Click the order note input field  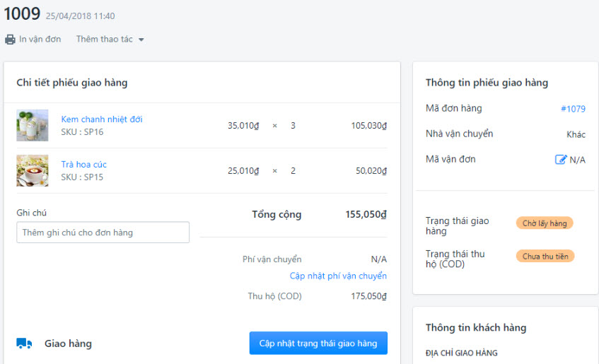[x=103, y=233]
